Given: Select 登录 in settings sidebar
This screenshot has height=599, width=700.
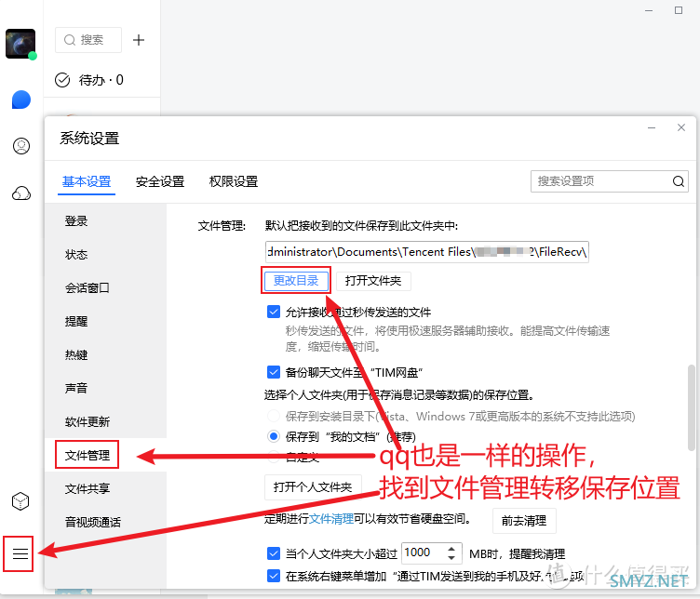Looking at the screenshot, I should tap(76, 221).
